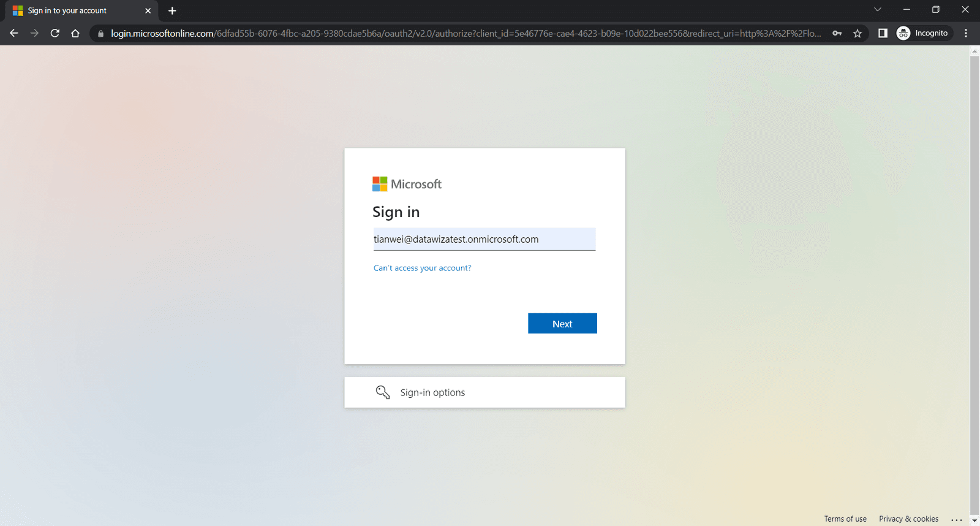Click the browser Forward arrow

(x=34, y=33)
